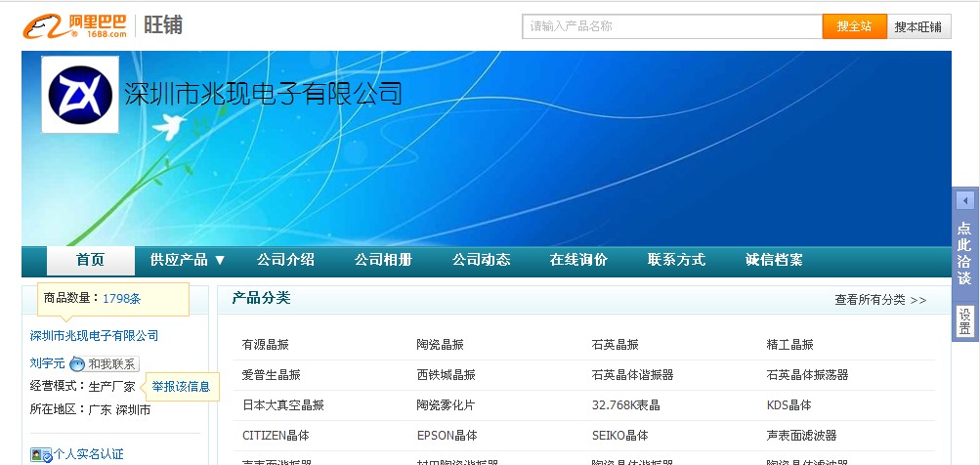980x465 pixels.
Task: Open the 点此洽谈 chat panel
Action: pyautogui.click(x=964, y=253)
